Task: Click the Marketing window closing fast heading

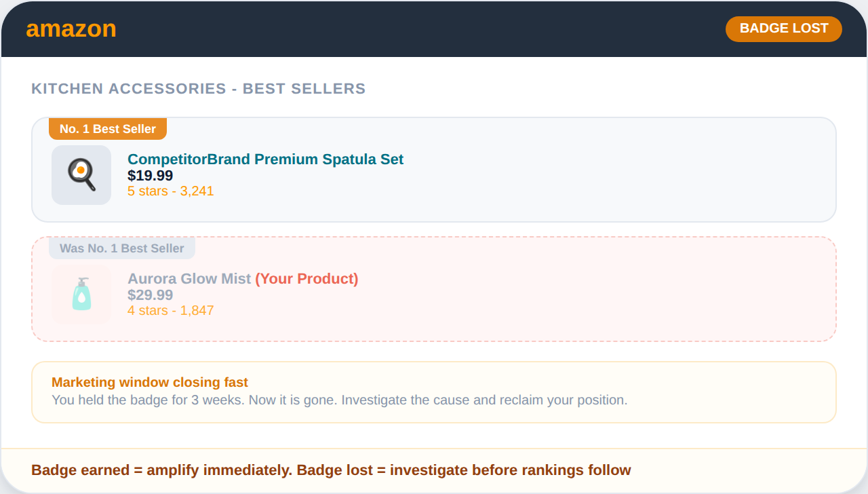Action: [x=150, y=382]
